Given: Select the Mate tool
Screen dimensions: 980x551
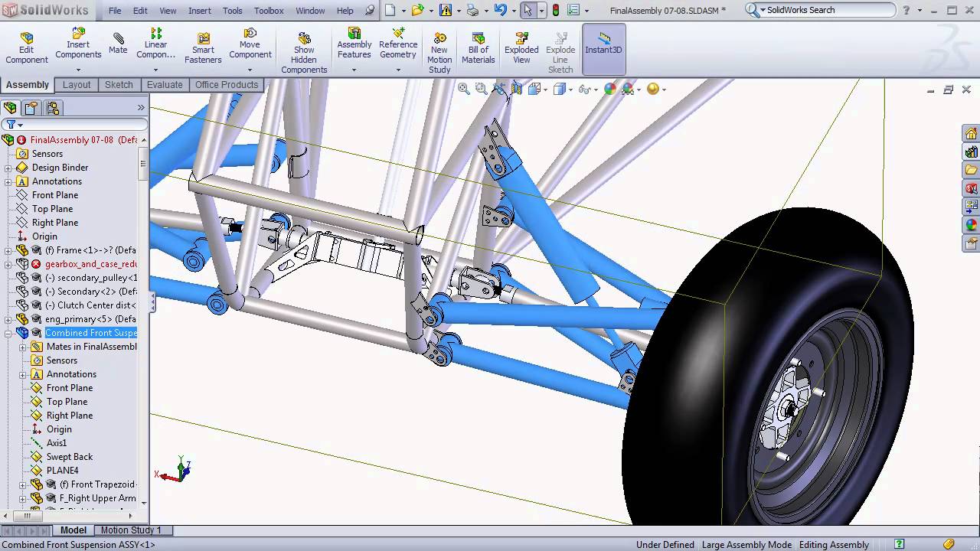Looking at the screenshot, I should pos(118,44).
